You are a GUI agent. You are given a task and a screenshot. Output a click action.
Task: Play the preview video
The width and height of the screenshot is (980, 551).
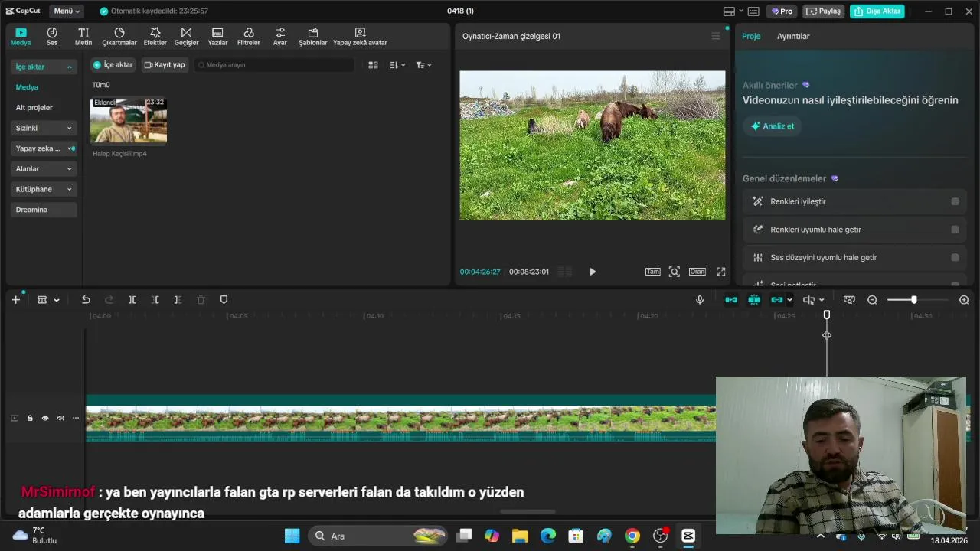(x=592, y=272)
